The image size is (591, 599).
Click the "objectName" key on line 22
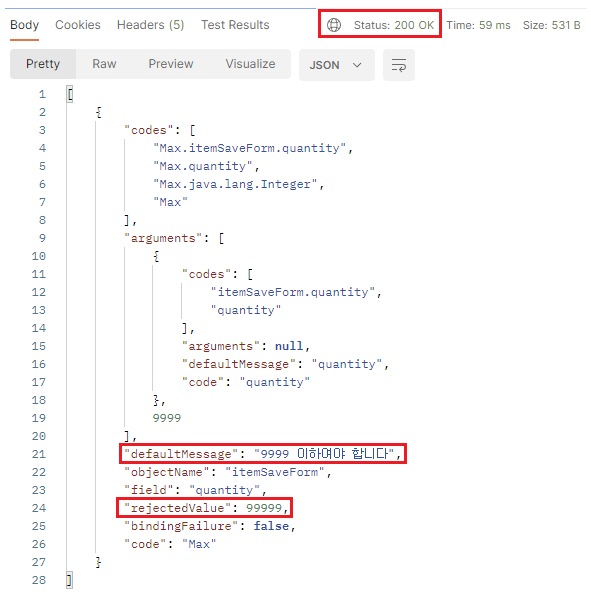(167, 472)
